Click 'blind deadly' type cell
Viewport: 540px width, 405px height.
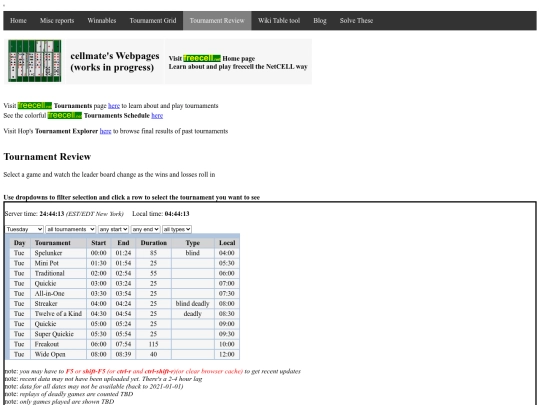[x=193, y=304]
